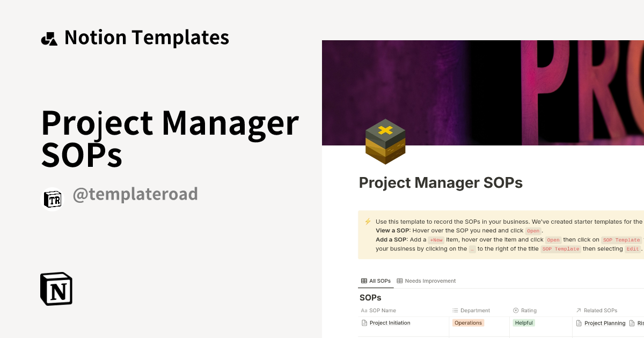Click the Notion N logo at bottom left
Viewport: 644px width, 338px height.
pos(56,289)
